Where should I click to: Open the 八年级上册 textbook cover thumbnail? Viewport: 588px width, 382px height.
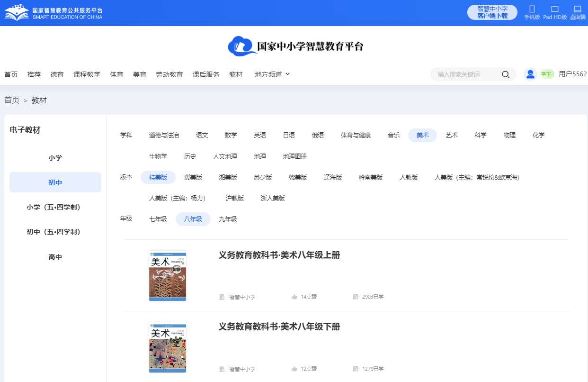(168, 275)
